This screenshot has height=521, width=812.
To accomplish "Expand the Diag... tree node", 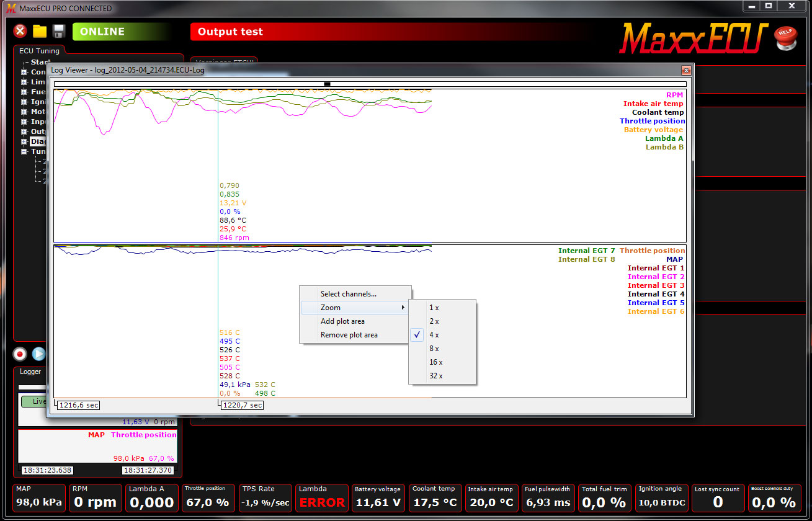I will [x=24, y=141].
